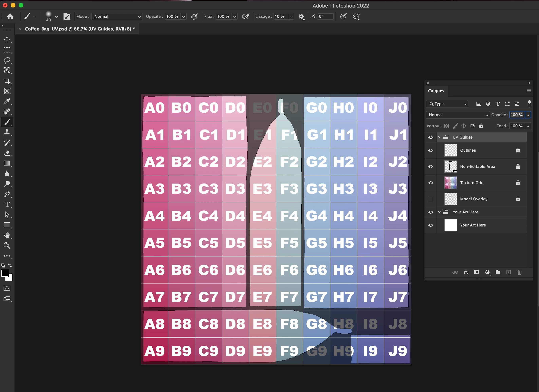Select the Move tool
This screenshot has height=392, width=539.
[x=7, y=40]
